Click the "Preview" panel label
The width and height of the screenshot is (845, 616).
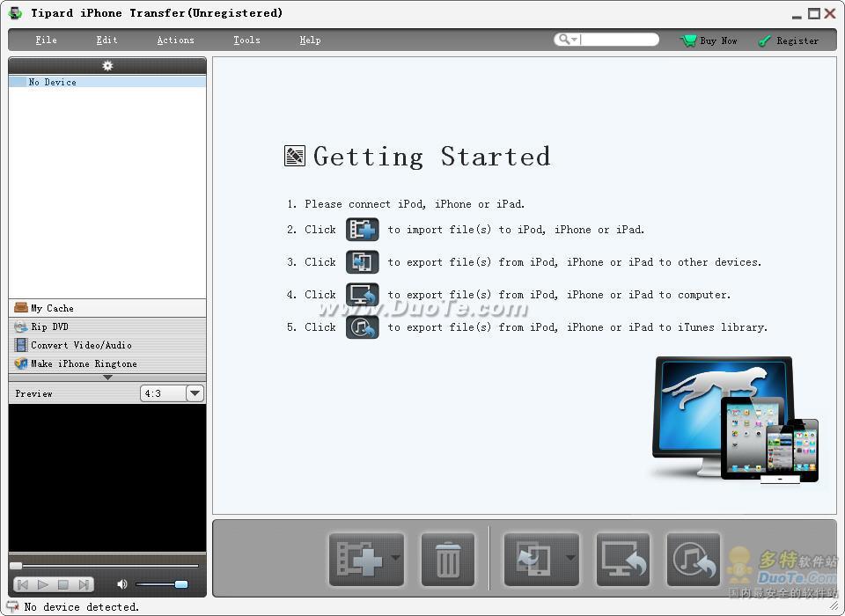(34, 394)
